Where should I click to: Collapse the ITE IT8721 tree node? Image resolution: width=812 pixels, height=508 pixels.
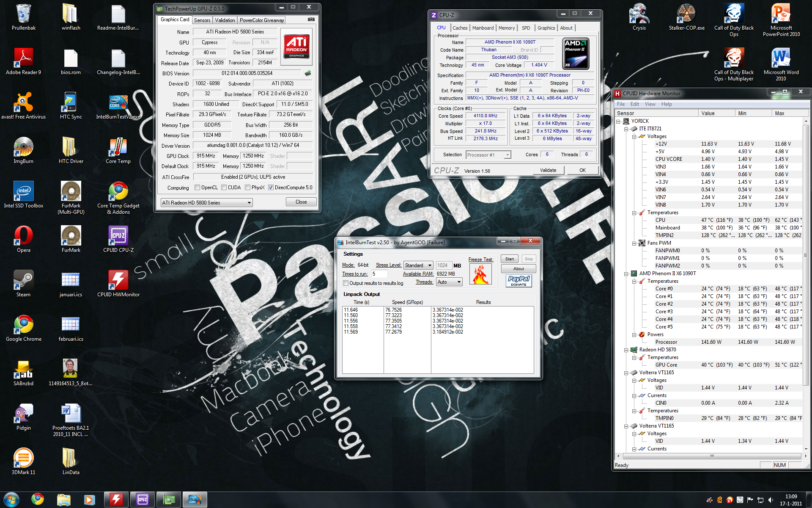click(626, 129)
